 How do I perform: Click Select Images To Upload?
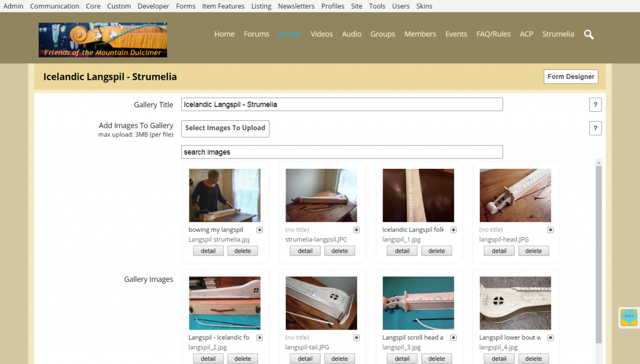[225, 128]
